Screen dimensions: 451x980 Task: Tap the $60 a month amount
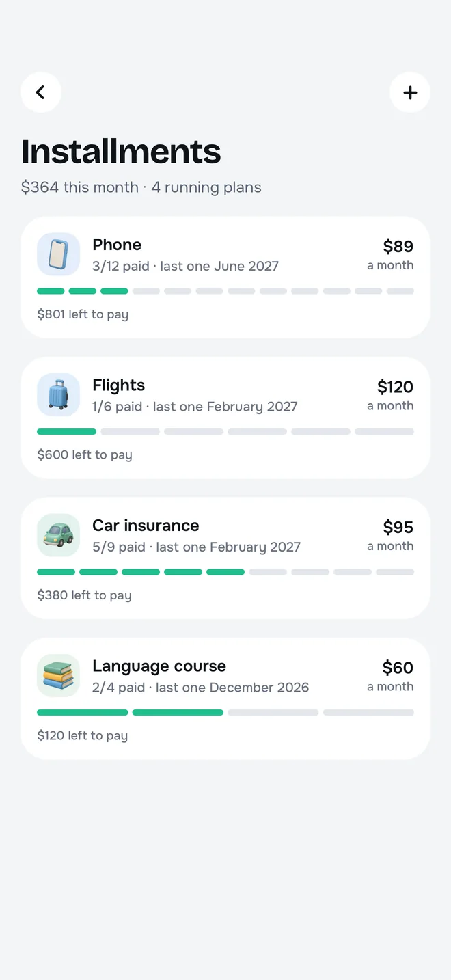[x=390, y=676]
